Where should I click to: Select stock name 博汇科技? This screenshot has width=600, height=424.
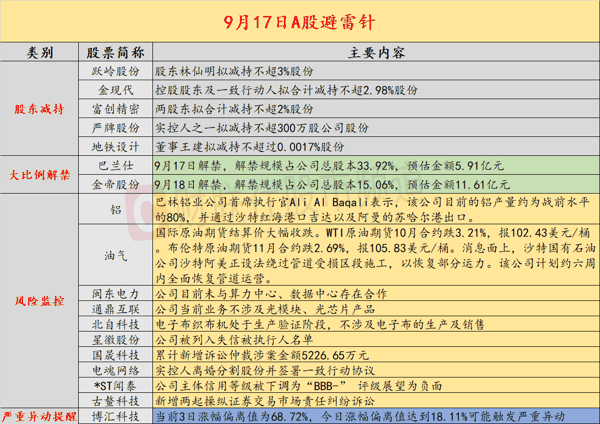tap(115, 416)
